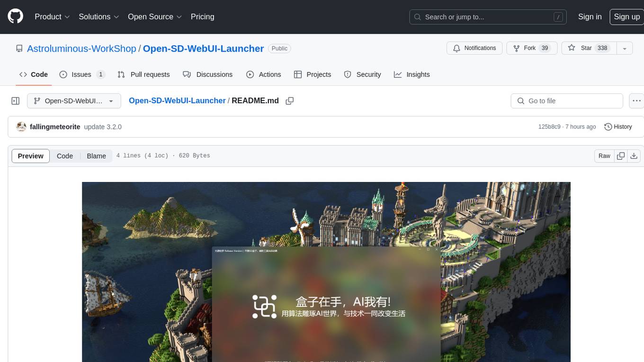This screenshot has width=644, height=362.
Task: Open Astroluminous-WorkShop owner page
Action: (81, 48)
